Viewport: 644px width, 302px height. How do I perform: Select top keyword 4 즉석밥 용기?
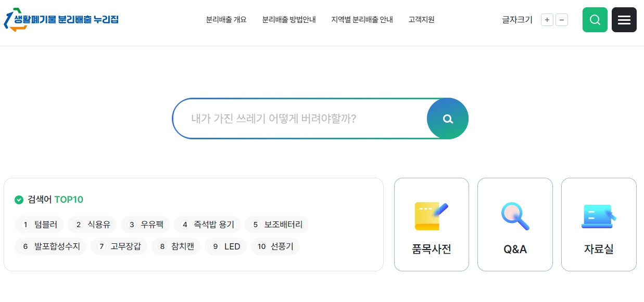coord(207,225)
